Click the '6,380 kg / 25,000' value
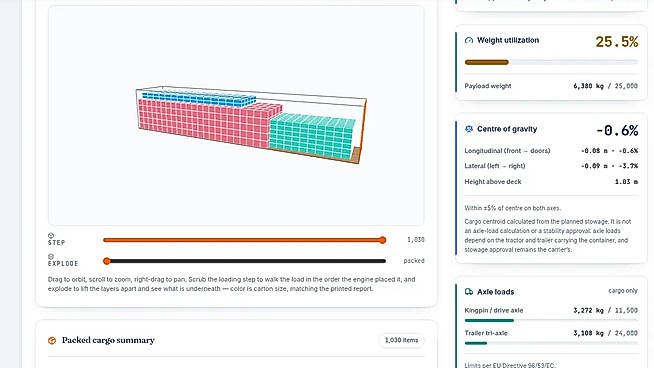 click(605, 86)
